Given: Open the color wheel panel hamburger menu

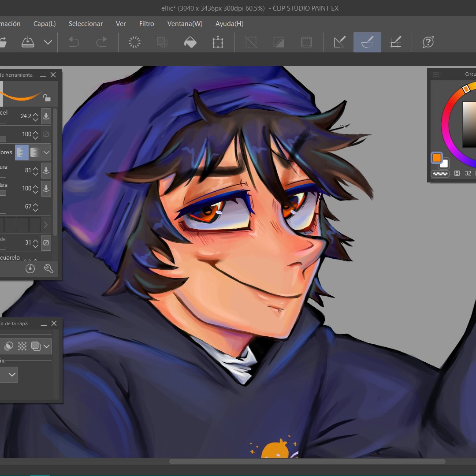Looking at the screenshot, I should [436, 74].
